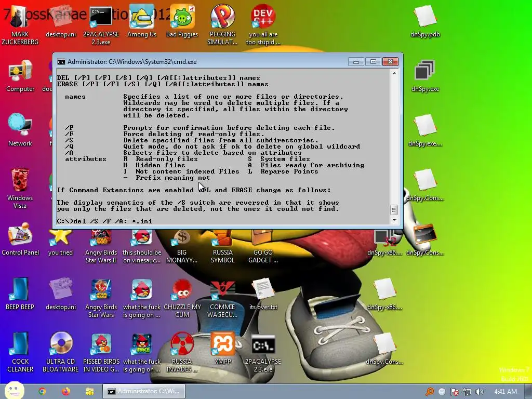Select the RUSSIA SYMBOL desktop icon
Viewport: 532px width, 399px height.
(x=222, y=247)
